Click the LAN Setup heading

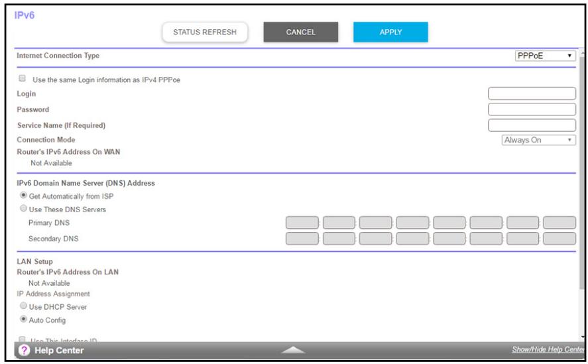(35, 261)
